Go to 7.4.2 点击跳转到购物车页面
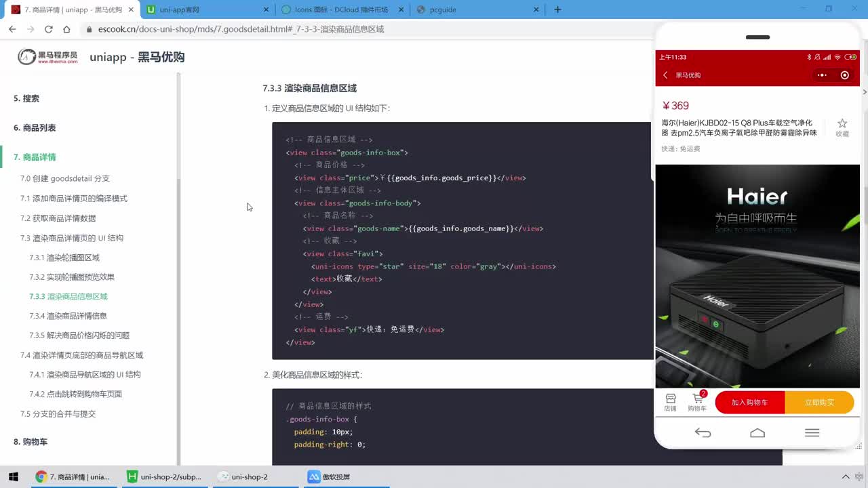This screenshot has height=488, width=868. coord(76,394)
